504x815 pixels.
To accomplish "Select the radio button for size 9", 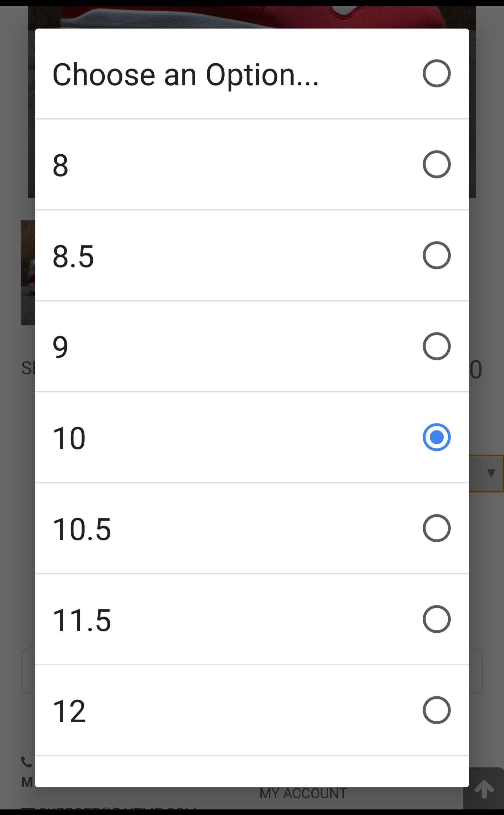I will pos(436,346).
